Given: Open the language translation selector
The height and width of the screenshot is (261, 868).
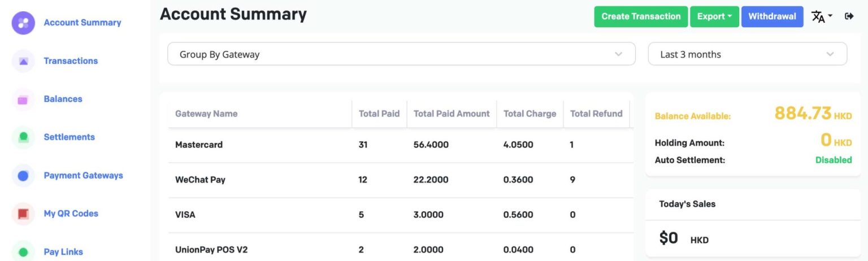Looking at the screenshot, I should 821,16.
